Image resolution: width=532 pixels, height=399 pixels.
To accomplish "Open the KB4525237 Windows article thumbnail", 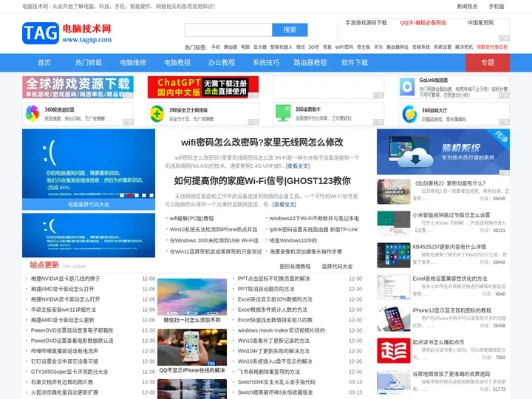I will point(394,255).
